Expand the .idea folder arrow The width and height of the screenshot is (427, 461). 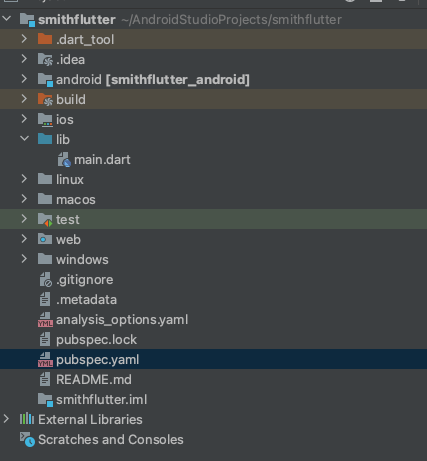click(24, 59)
